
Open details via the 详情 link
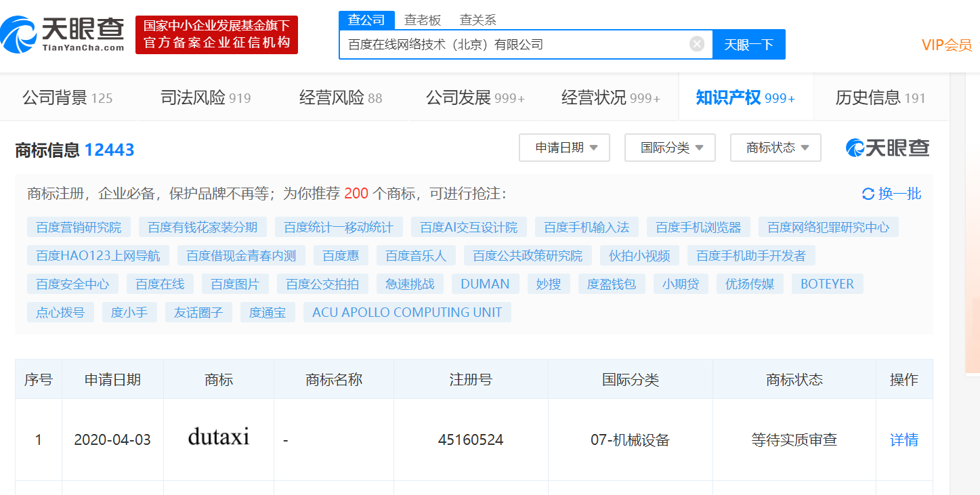(x=903, y=439)
